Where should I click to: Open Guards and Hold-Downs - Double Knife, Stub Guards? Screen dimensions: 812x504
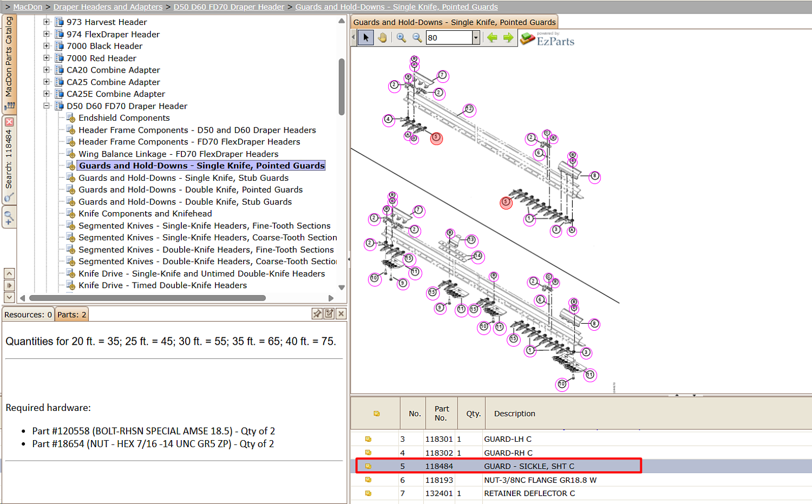(185, 201)
